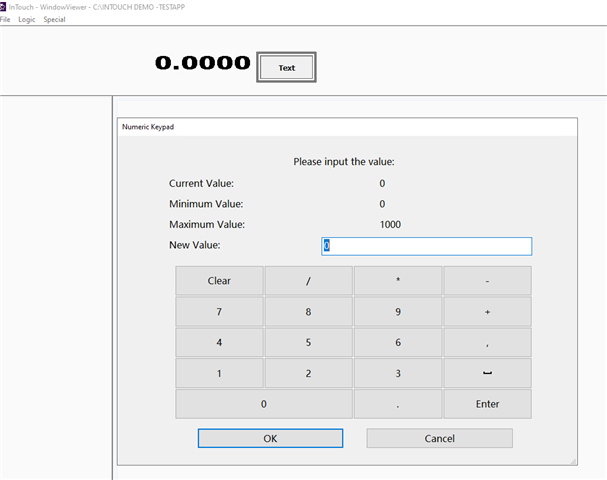Tap the backspace key below comma
The height and width of the screenshot is (480, 607).
click(x=487, y=373)
